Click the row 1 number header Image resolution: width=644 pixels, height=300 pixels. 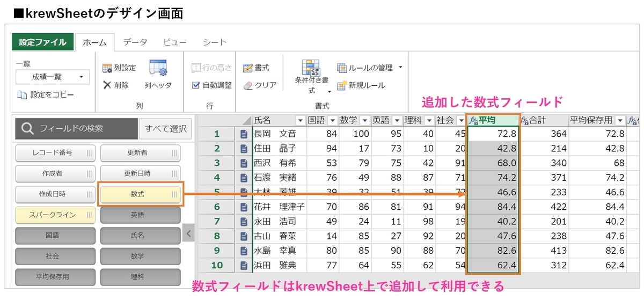click(x=217, y=134)
